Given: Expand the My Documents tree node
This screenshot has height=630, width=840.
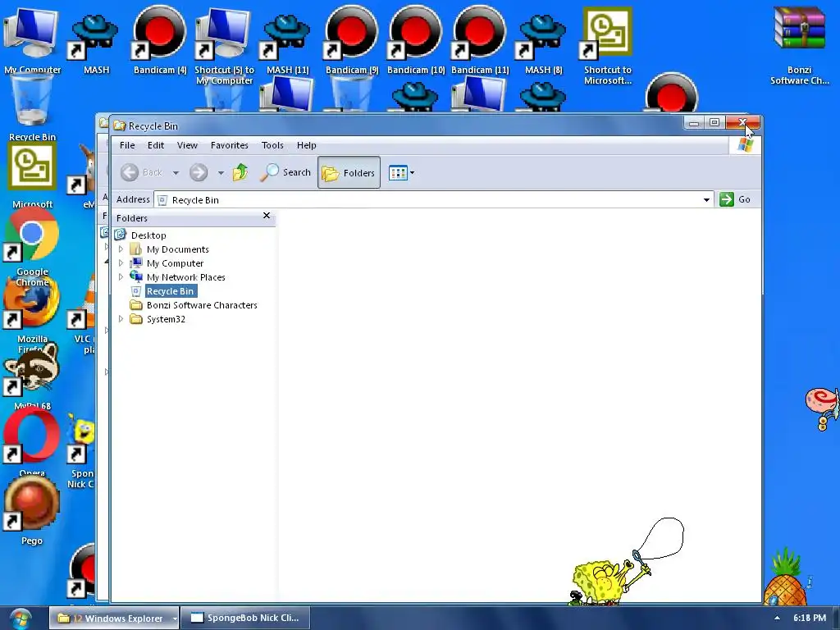Looking at the screenshot, I should tap(121, 249).
